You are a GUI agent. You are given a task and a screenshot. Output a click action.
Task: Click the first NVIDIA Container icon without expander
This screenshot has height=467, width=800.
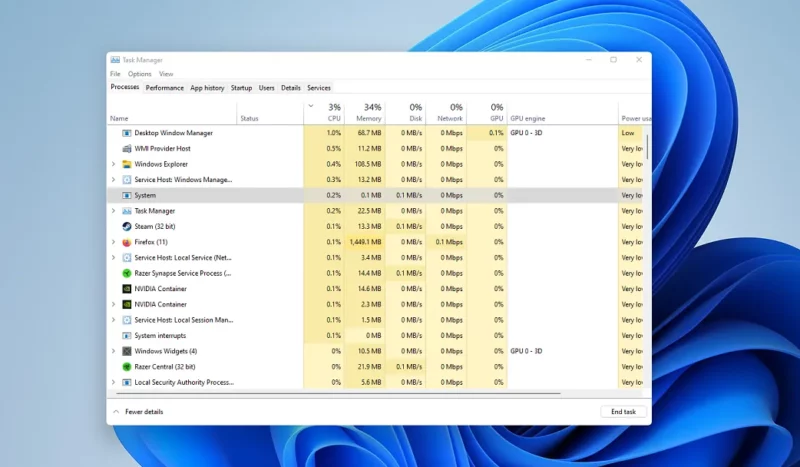point(127,289)
